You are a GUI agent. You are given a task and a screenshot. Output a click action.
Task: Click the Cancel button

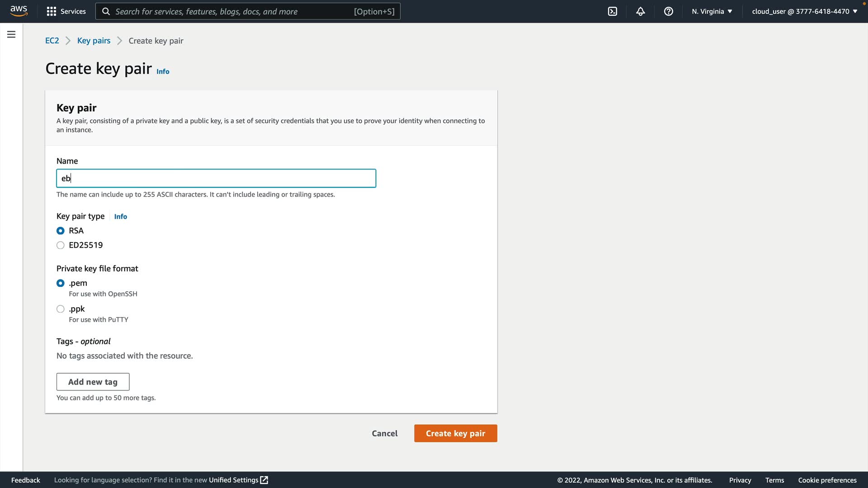pos(385,433)
